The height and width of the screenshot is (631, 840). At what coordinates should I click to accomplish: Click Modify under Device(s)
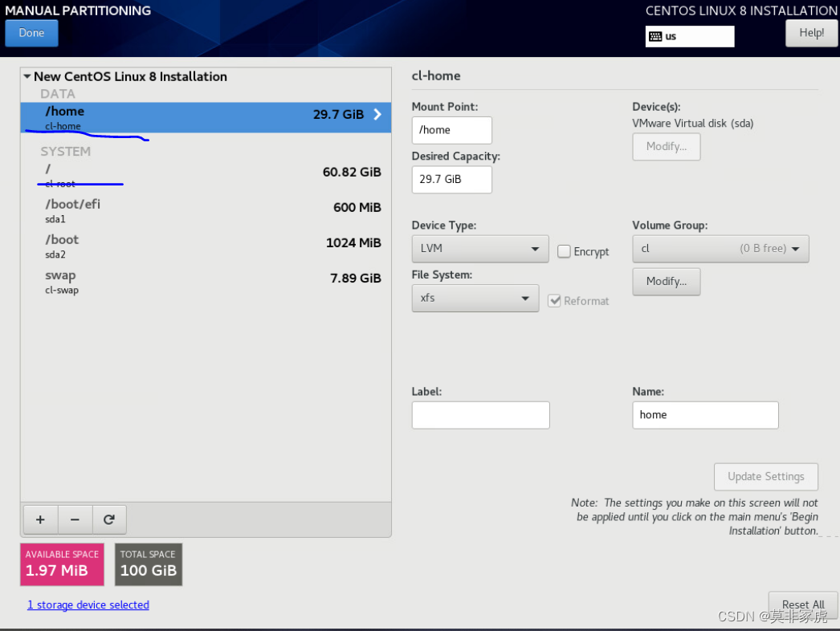pyautogui.click(x=667, y=146)
